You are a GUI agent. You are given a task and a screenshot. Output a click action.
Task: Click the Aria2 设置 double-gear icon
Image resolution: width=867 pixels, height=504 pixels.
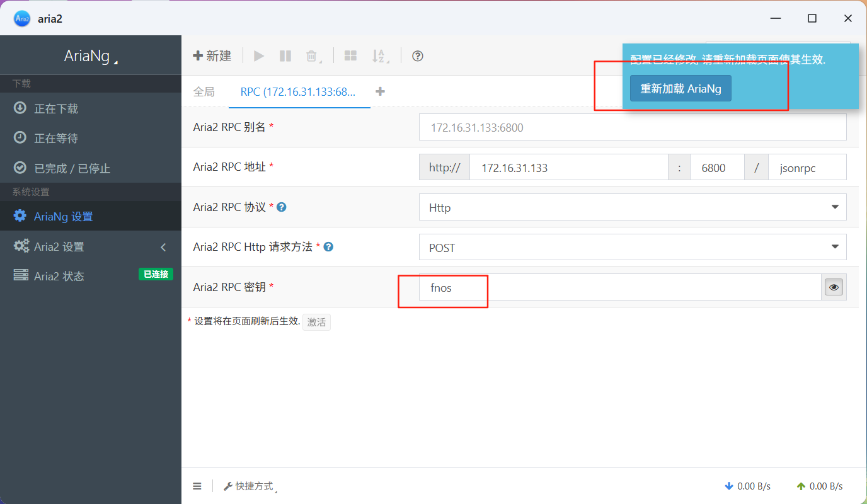tap(21, 246)
